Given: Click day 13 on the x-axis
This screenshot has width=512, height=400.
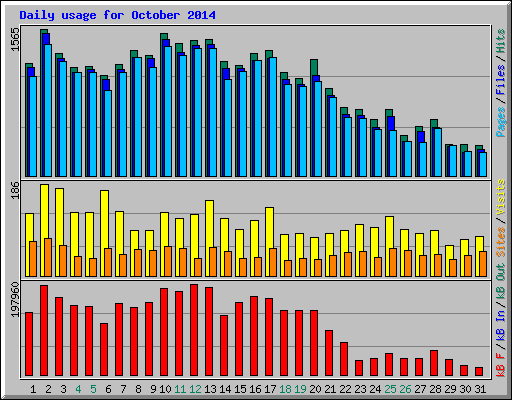Looking at the screenshot, I should pos(210,389).
